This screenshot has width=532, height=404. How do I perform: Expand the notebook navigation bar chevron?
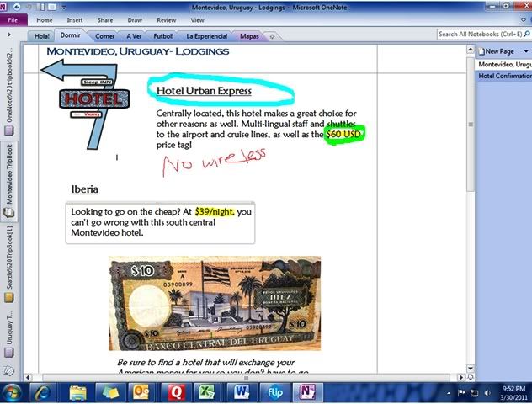[8, 35]
